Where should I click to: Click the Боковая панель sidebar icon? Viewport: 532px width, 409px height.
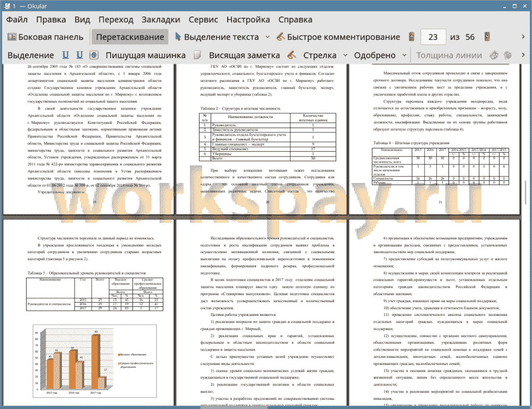[x=12, y=37]
